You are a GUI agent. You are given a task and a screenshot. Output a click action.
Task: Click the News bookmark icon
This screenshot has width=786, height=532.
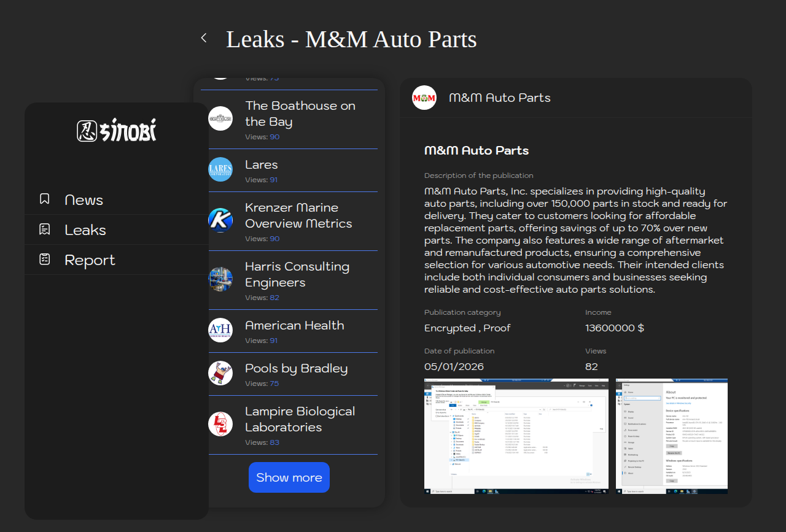[x=45, y=199]
